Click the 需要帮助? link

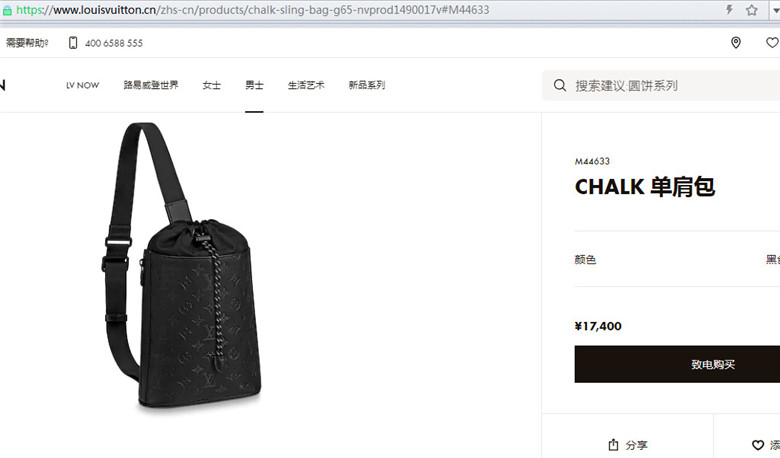click(27, 43)
